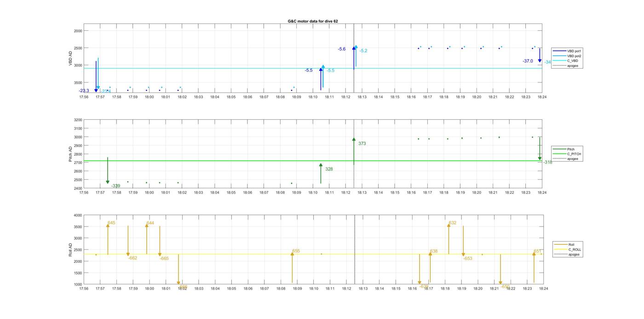Click the '17:56' x-tick under the VBD plot
644x319 pixels.
tap(84, 97)
